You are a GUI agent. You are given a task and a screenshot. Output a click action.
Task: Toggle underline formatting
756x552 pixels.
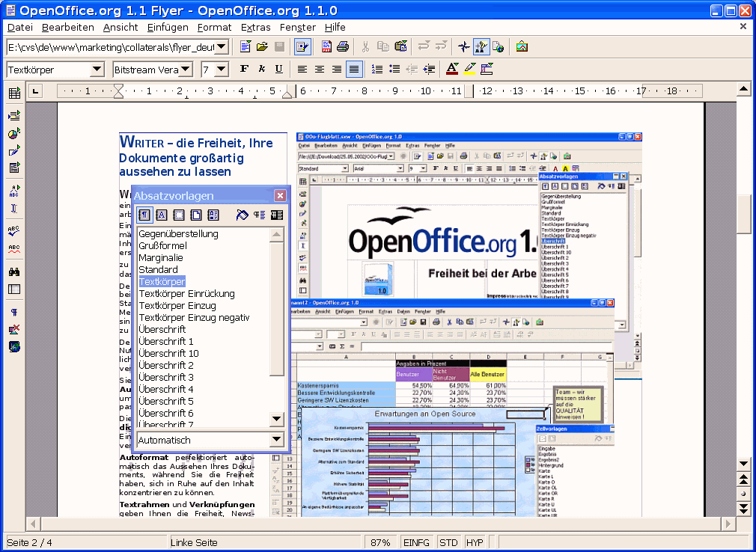(278, 70)
